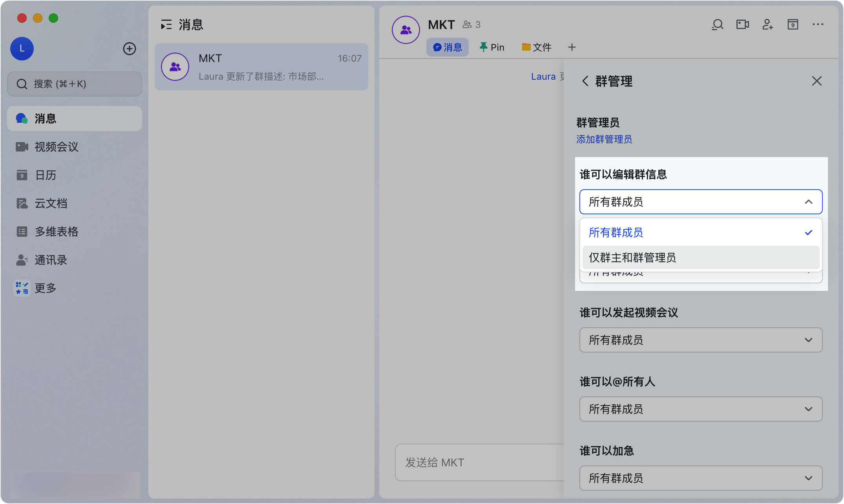Viewport: 844px width, 504px height.
Task: Open 日历 in the sidebar
Action: 75,175
